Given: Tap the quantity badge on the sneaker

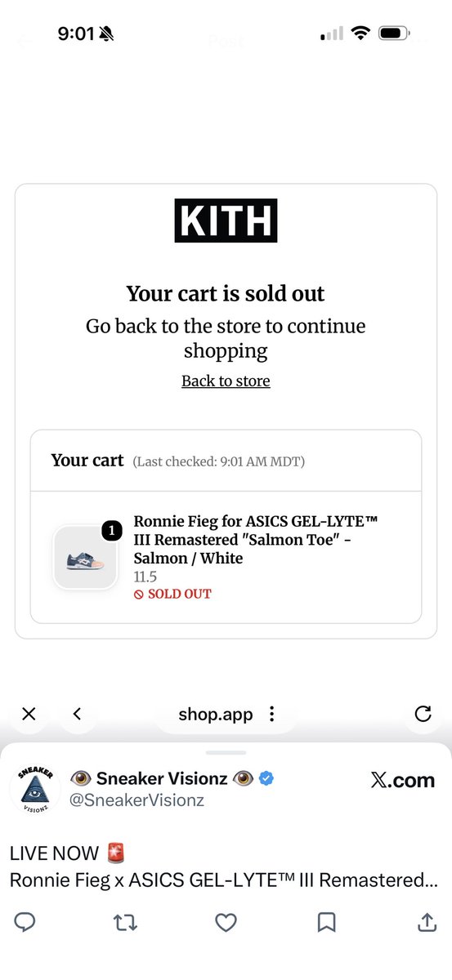Looking at the screenshot, I should click(112, 530).
